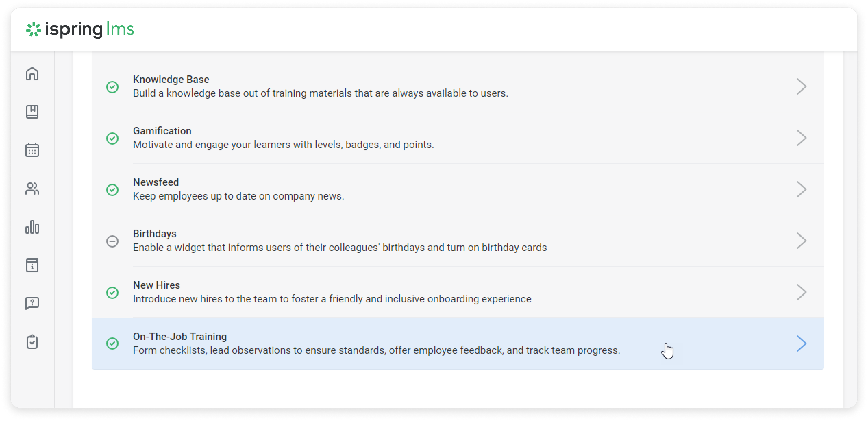The image size is (868, 421).
Task: Open the Birthdays title link
Action: point(154,234)
